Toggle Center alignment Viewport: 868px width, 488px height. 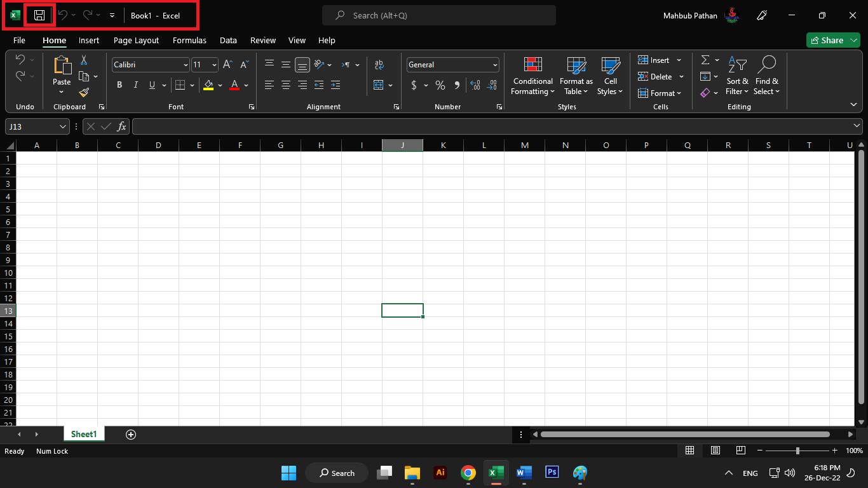point(286,85)
